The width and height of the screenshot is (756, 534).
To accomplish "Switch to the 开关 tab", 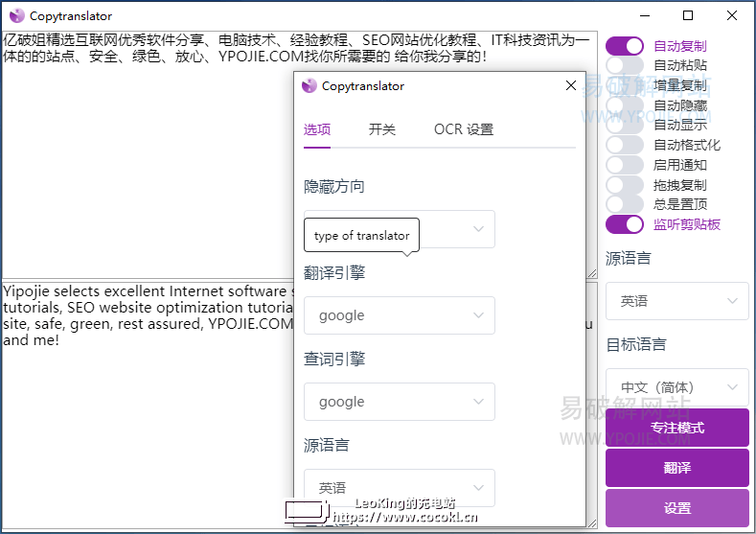I will (x=382, y=129).
